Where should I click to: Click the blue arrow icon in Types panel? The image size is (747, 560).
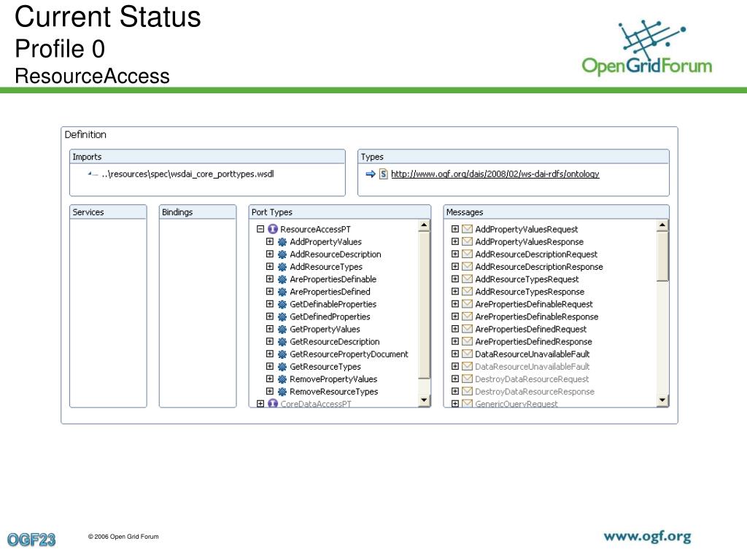point(370,174)
